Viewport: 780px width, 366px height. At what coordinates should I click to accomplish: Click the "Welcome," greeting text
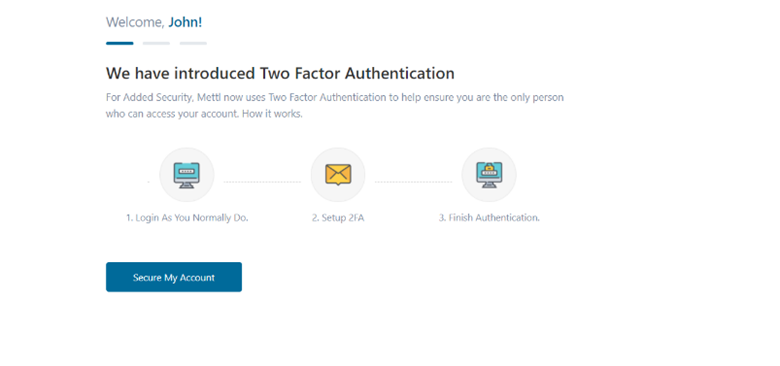click(x=135, y=22)
